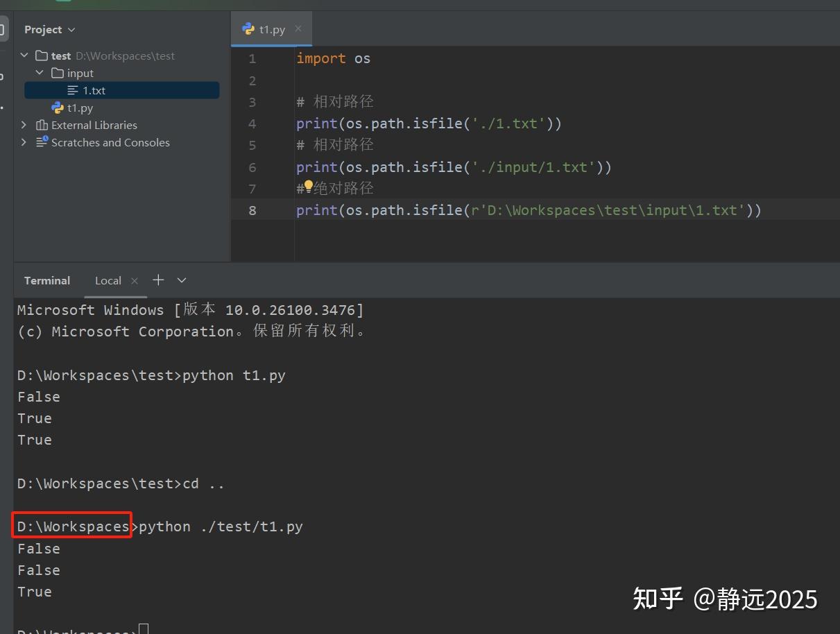Open the Project view mode dropdown
Image resolution: width=840 pixels, height=634 pixels.
tap(71, 29)
